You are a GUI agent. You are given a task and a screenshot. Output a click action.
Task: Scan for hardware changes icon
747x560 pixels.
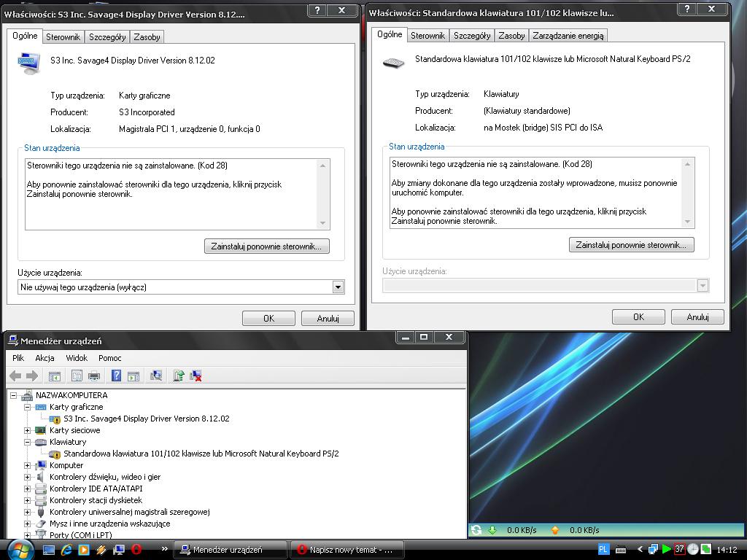pyautogui.click(x=156, y=376)
